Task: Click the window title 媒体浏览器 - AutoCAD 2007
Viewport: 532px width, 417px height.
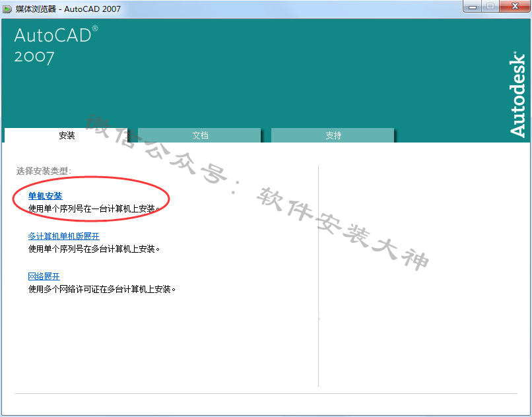Action: click(x=68, y=9)
